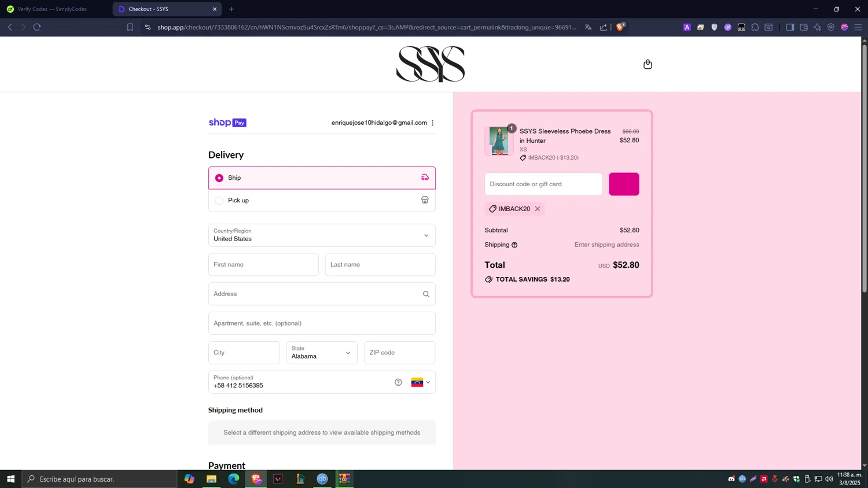Click the City input field

click(244, 353)
